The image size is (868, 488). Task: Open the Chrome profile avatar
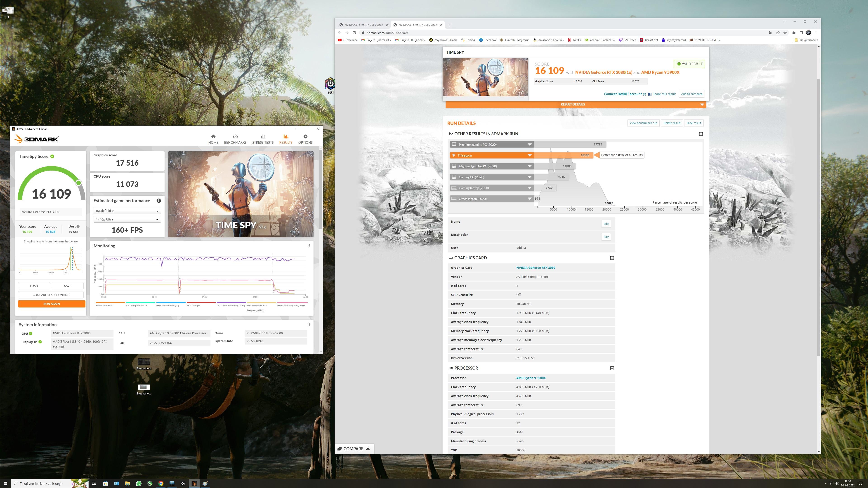[x=808, y=33]
